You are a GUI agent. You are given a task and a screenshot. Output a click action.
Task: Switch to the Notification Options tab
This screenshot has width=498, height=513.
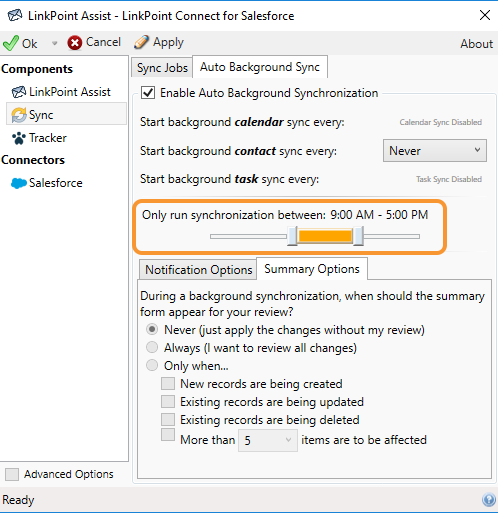click(198, 270)
